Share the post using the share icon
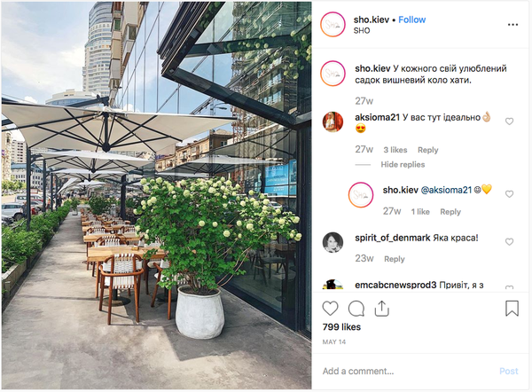This screenshot has width=532, height=392. (x=381, y=309)
